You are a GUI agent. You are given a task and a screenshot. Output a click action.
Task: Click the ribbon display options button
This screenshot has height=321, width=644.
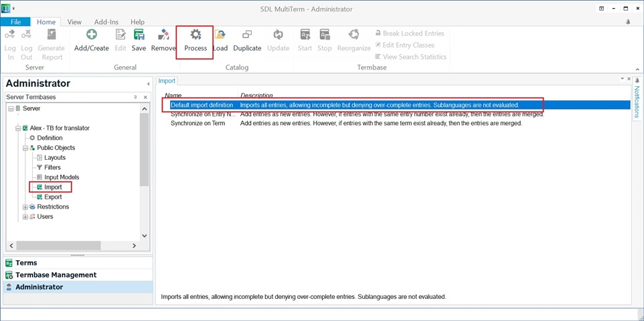[601, 9]
